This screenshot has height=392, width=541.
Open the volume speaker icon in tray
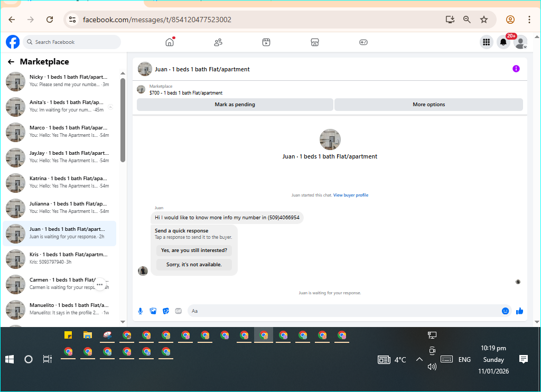pos(432,367)
